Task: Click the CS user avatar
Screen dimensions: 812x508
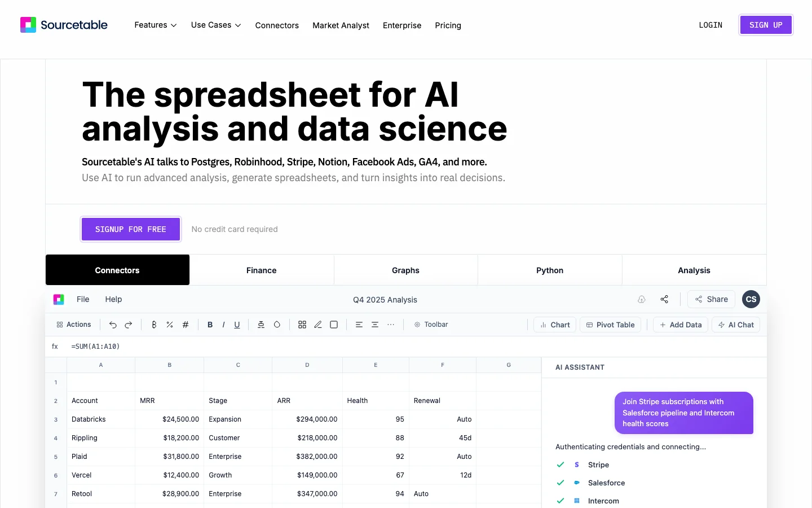Action: pyautogui.click(x=751, y=299)
